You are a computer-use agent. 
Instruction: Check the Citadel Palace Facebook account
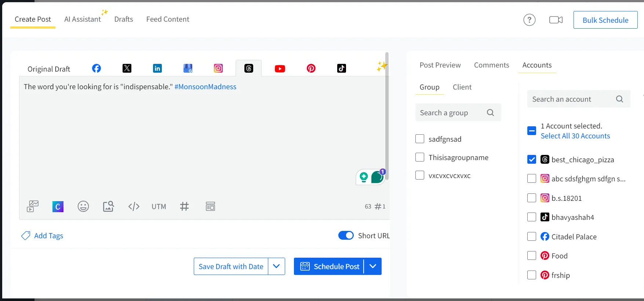pos(532,236)
